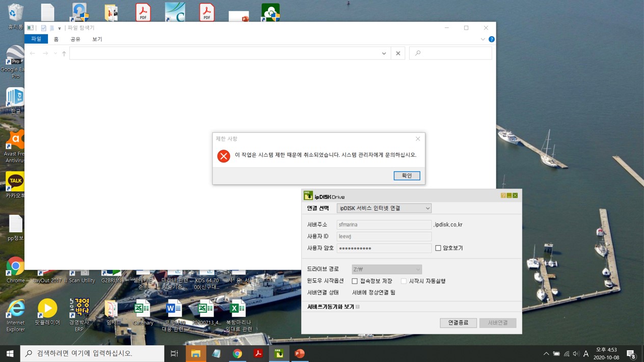Click the taskbar search box
The height and width of the screenshot is (362, 644).
point(92,353)
